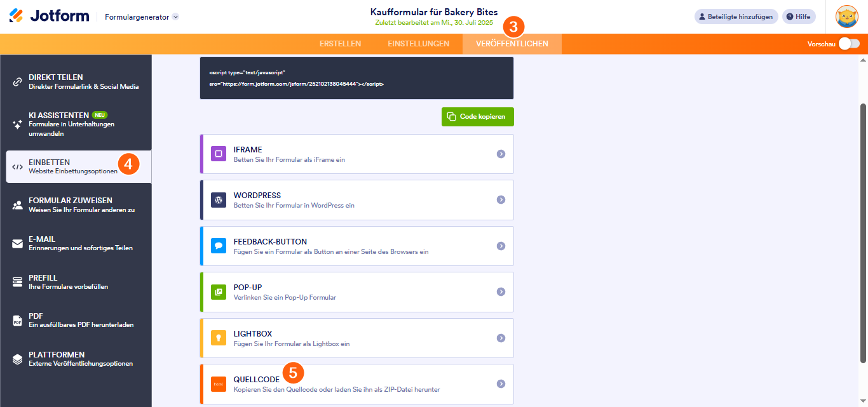Click the POP-UP option title
This screenshot has width=868, height=407.
click(x=248, y=288)
